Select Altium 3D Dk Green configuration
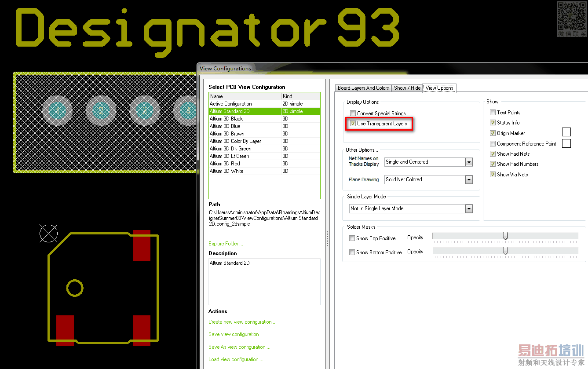Viewport: 588px width, 369px height. pyautogui.click(x=264, y=149)
